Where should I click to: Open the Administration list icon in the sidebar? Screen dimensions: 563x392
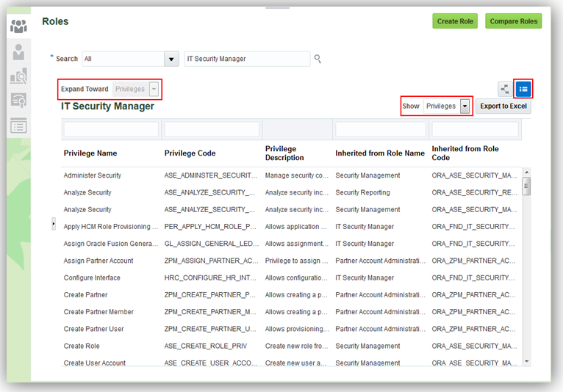[x=18, y=126]
